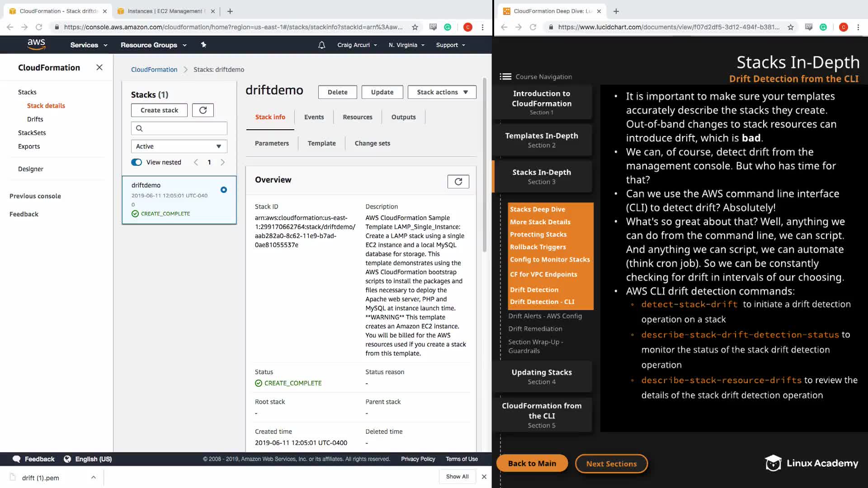Close the CloudFormation sidebar panel
Screen dimensions: 868x488
(99, 67)
